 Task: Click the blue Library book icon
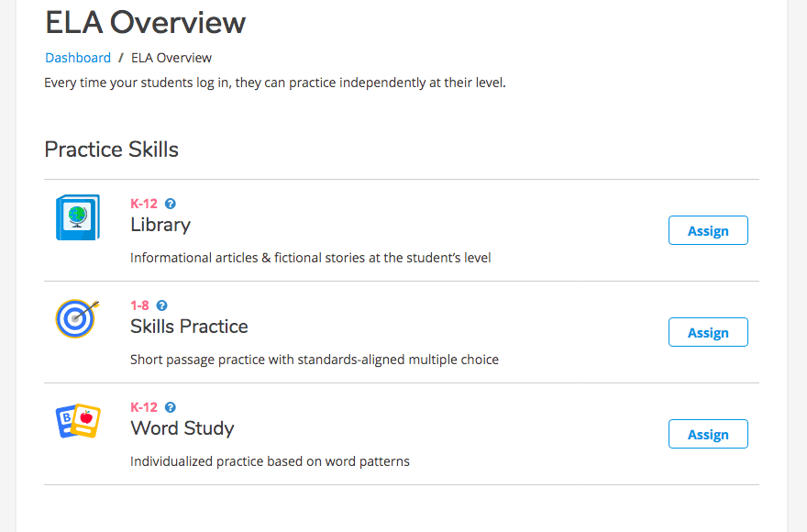click(78, 217)
